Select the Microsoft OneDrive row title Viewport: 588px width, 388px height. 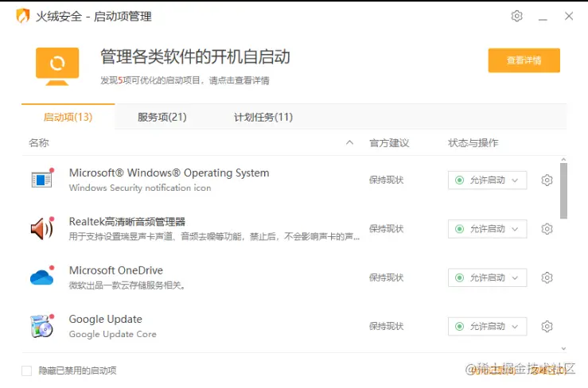[x=116, y=270]
